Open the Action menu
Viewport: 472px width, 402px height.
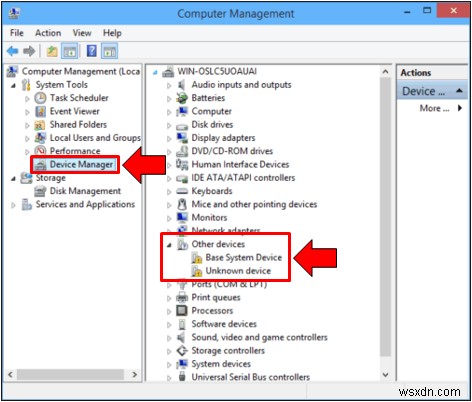pos(48,33)
